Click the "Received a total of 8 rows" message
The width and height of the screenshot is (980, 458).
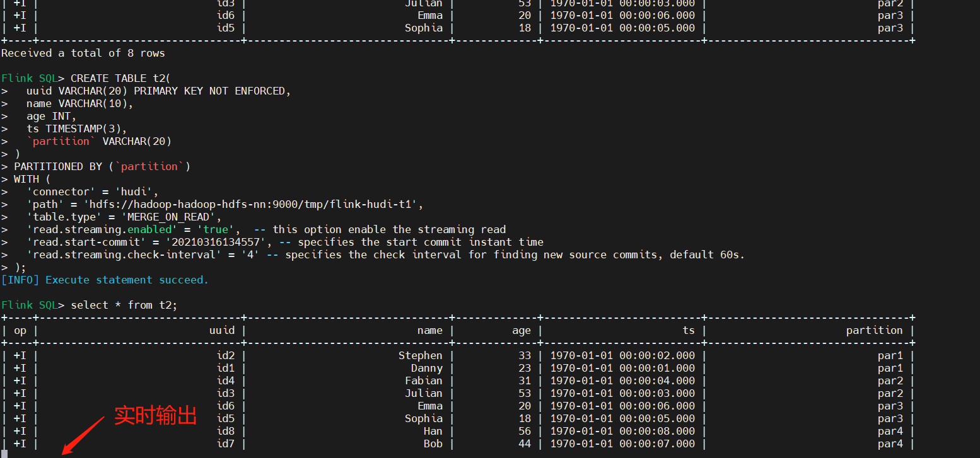pos(83,53)
